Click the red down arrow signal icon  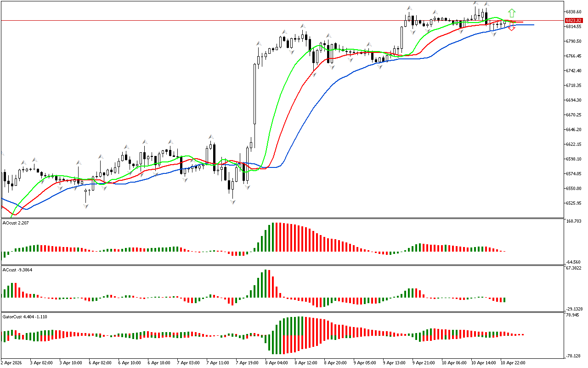pyautogui.click(x=512, y=29)
